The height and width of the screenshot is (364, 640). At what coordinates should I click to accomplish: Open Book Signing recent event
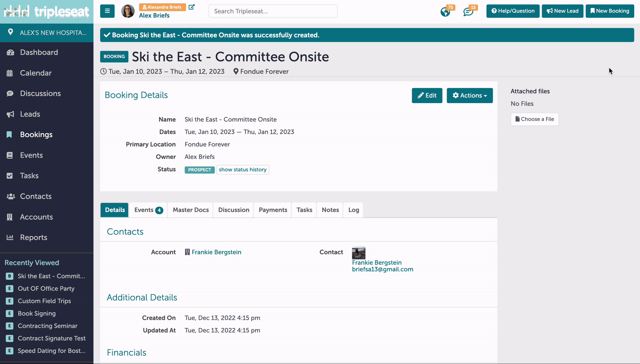pyautogui.click(x=37, y=314)
